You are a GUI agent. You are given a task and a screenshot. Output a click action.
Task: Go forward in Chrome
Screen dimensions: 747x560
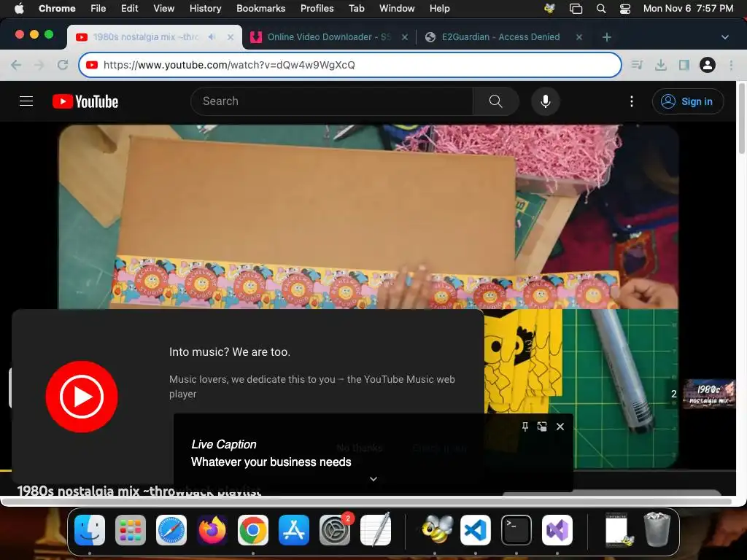click(x=39, y=65)
